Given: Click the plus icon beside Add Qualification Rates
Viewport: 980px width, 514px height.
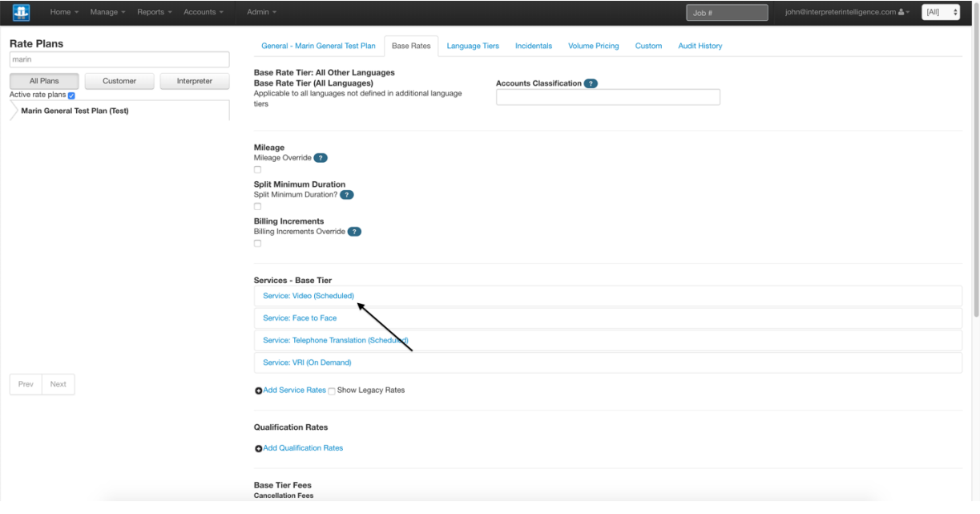Looking at the screenshot, I should 258,447.
